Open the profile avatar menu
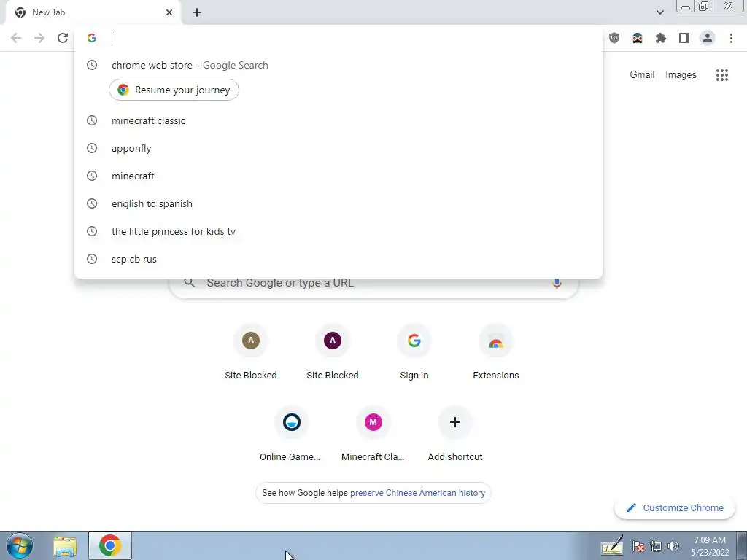Image resolution: width=747 pixels, height=560 pixels. [x=708, y=38]
